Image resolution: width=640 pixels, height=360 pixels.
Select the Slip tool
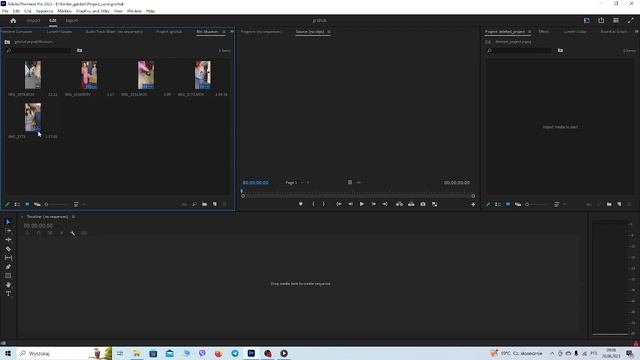coord(8,258)
